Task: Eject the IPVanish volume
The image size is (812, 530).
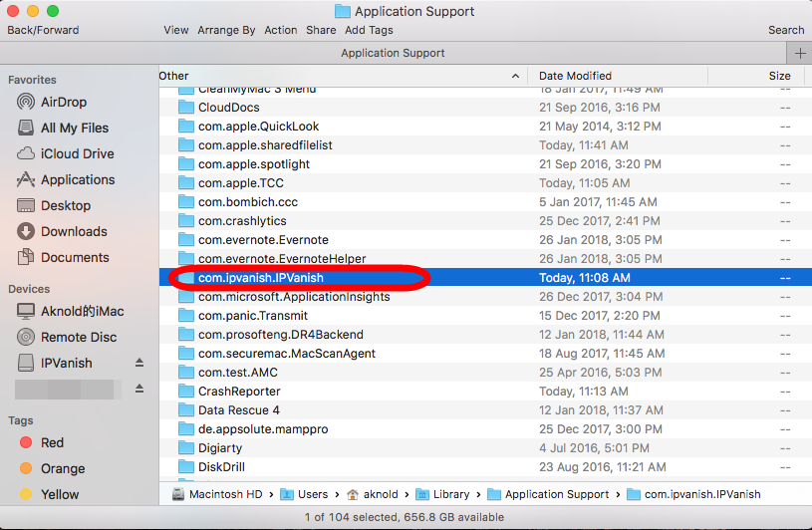Action: coord(139,363)
